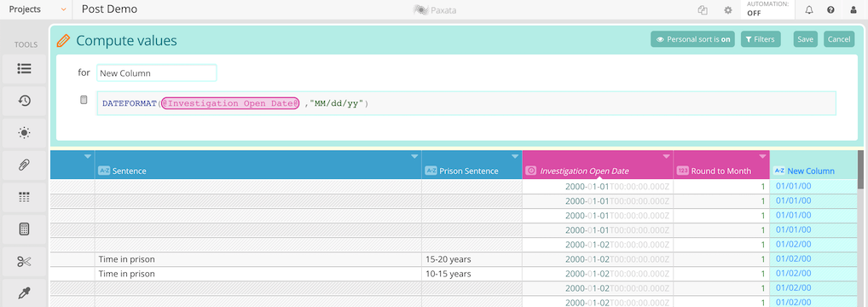Select the eyedropper tool
This screenshot has width=868, height=307.
24,293
